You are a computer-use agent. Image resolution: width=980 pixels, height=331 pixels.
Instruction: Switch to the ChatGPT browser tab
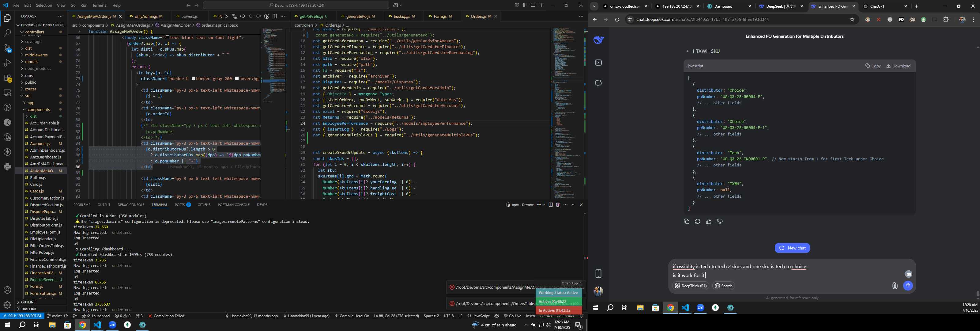coord(885,6)
